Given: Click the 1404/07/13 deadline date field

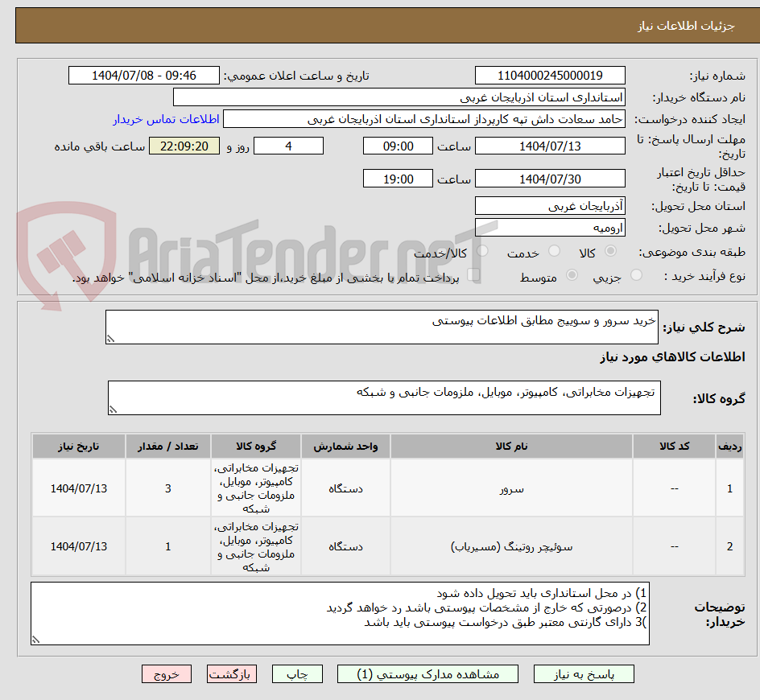Looking at the screenshot, I should tap(550, 146).
